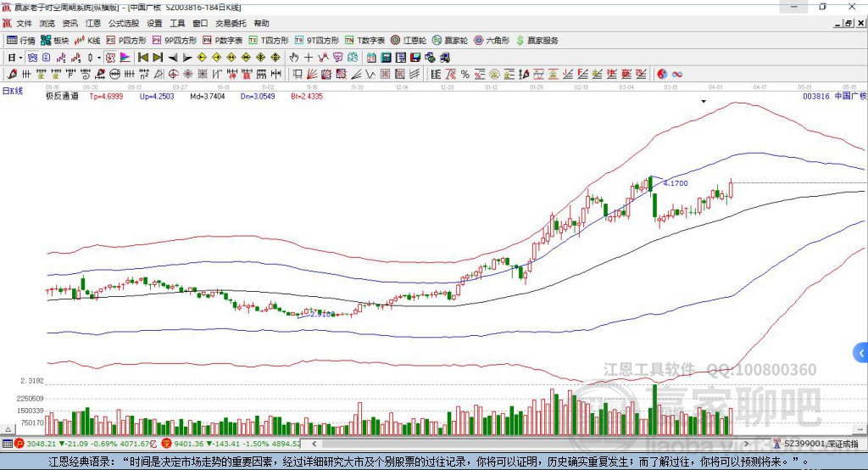This screenshot has width=868, height=470.
Task: Open the 帮助 menu
Action: coord(261,23)
